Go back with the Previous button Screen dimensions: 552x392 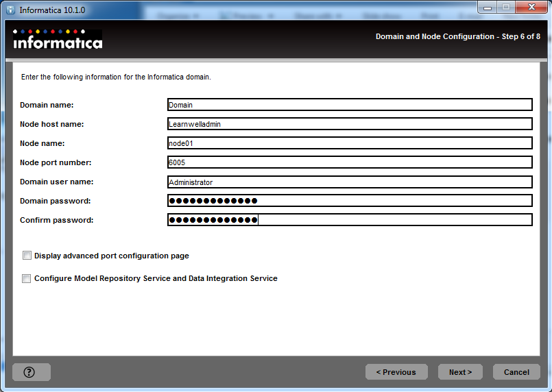click(396, 372)
